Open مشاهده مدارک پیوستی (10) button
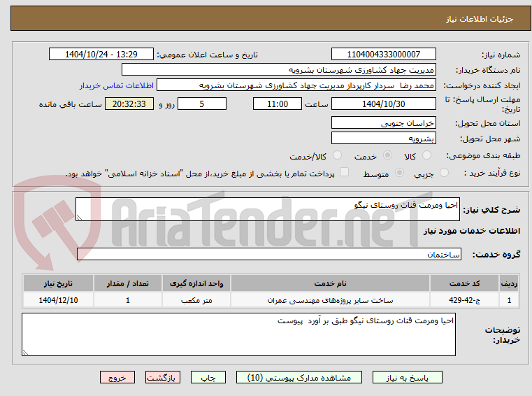The image size is (532, 396). click(x=299, y=378)
